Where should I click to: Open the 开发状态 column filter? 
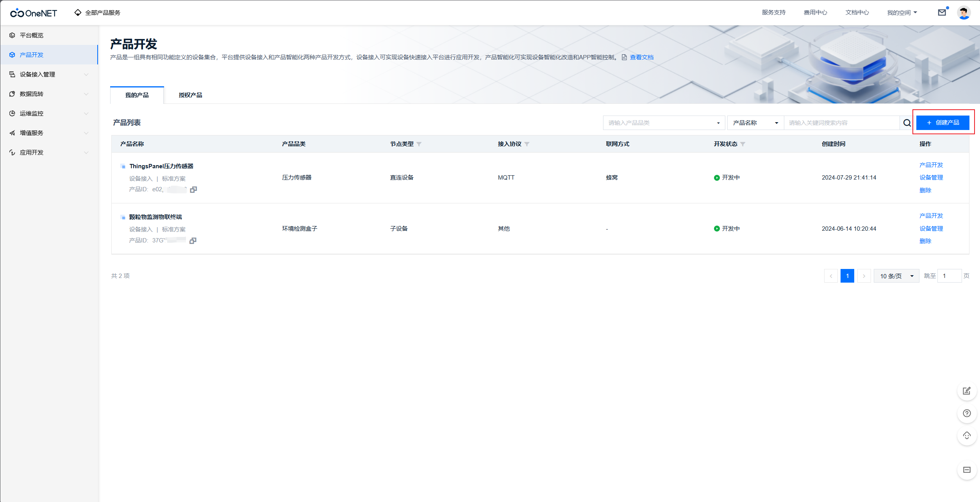coord(743,144)
